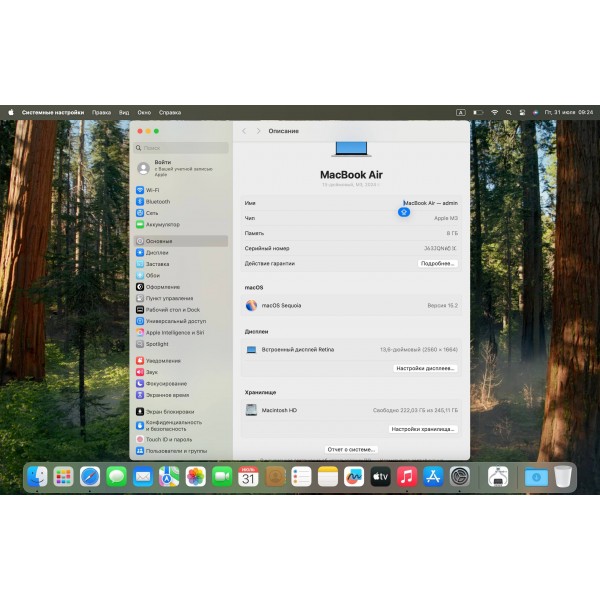Open the Apple menu

click(11, 112)
